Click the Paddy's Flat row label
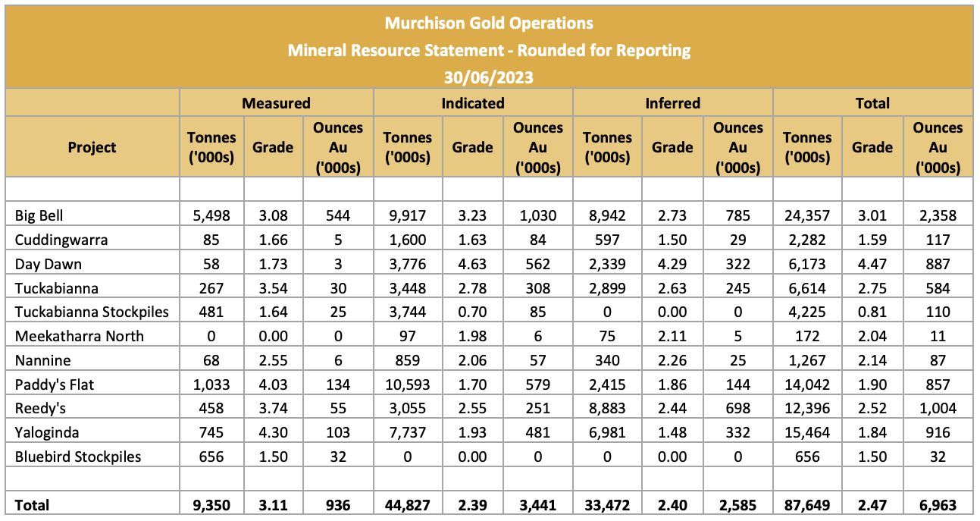The width and height of the screenshot is (980, 521). pos(55,384)
